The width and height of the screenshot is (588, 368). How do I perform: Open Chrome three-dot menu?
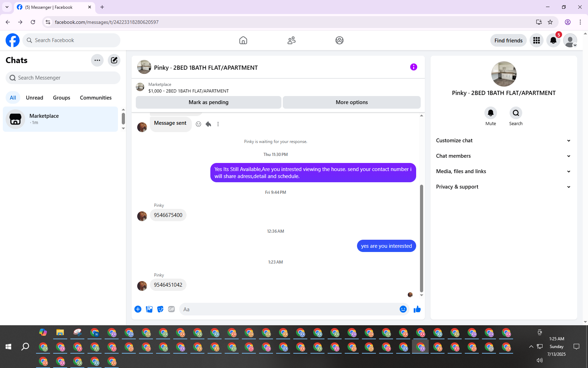pos(580,22)
